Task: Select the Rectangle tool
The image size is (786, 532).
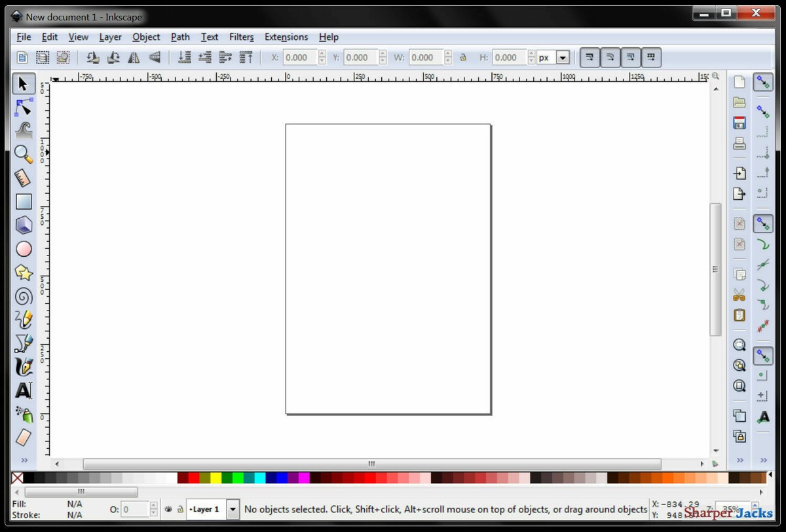Action: (x=24, y=201)
